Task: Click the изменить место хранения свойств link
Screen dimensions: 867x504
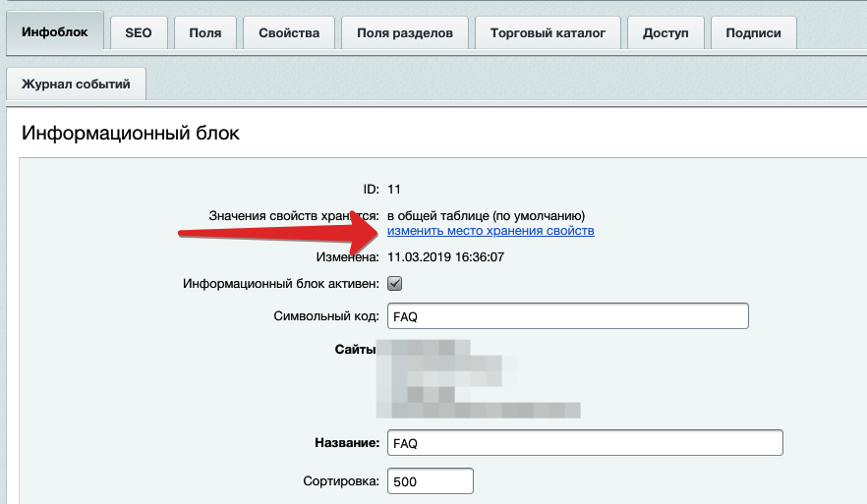Action: (x=491, y=231)
